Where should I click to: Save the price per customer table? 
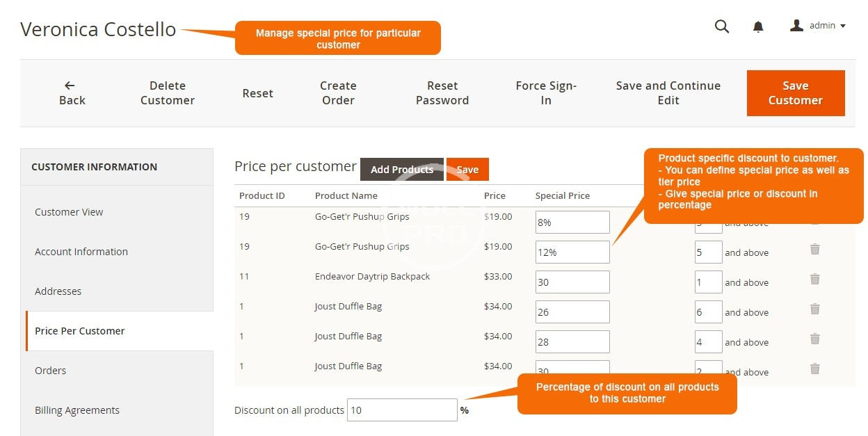click(x=467, y=170)
